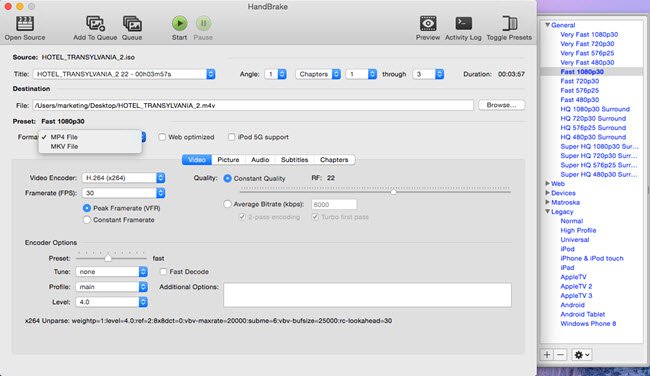Screen dimensions: 650x376
Task: Select the iPhone & iPod touch preset
Action: click(592, 258)
